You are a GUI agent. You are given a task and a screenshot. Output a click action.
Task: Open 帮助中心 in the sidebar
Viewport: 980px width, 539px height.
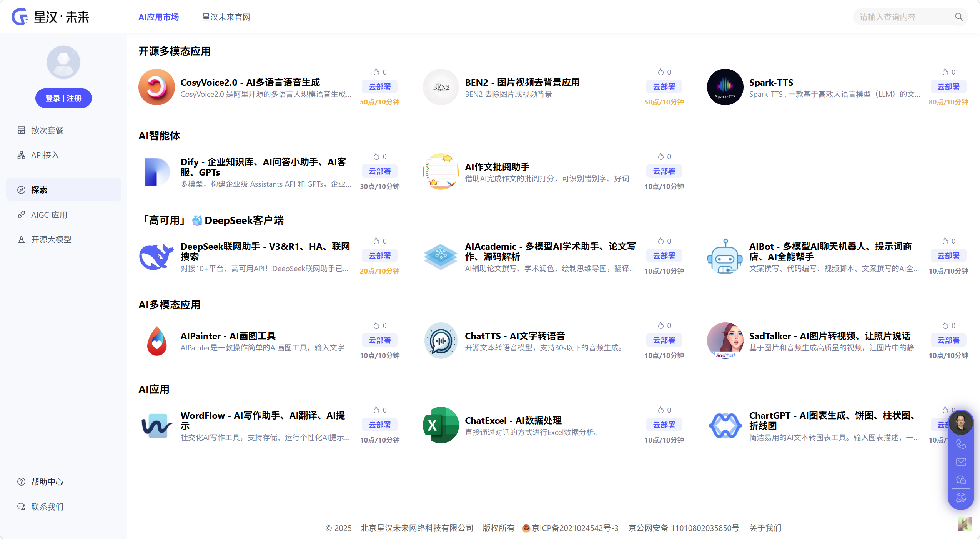pyautogui.click(x=63, y=482)
